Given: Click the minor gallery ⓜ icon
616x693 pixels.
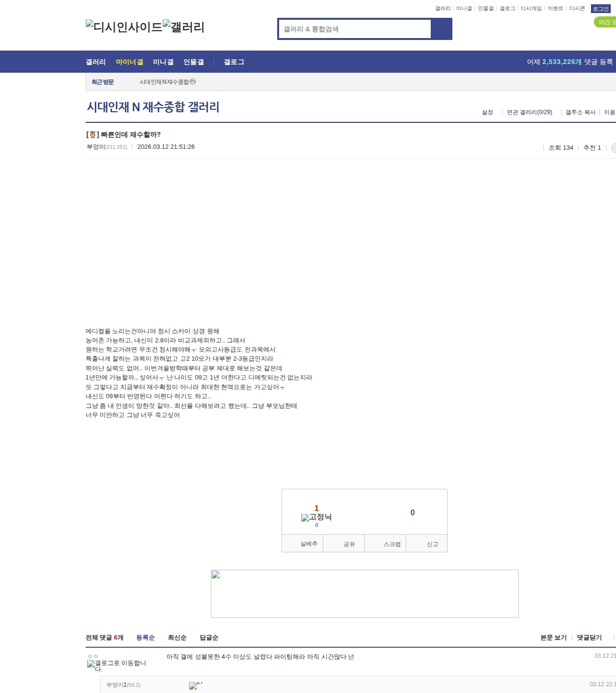Looking at the screenshot, I should click(x=193, y=82).
